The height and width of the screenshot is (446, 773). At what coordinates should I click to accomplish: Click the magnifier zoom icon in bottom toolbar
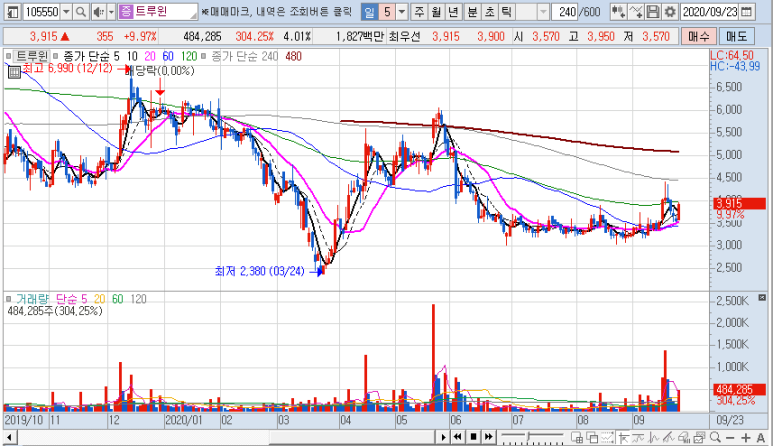715,437
